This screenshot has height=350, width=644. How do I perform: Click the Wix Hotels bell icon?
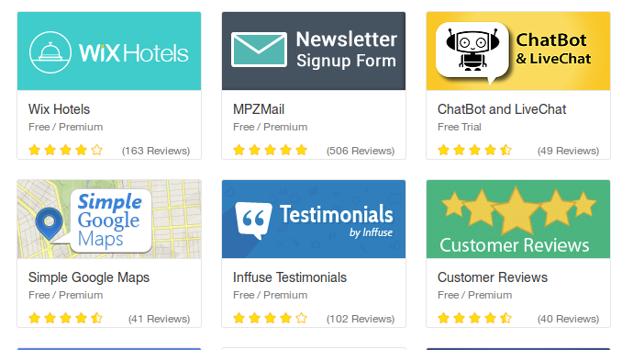(50, 52)
